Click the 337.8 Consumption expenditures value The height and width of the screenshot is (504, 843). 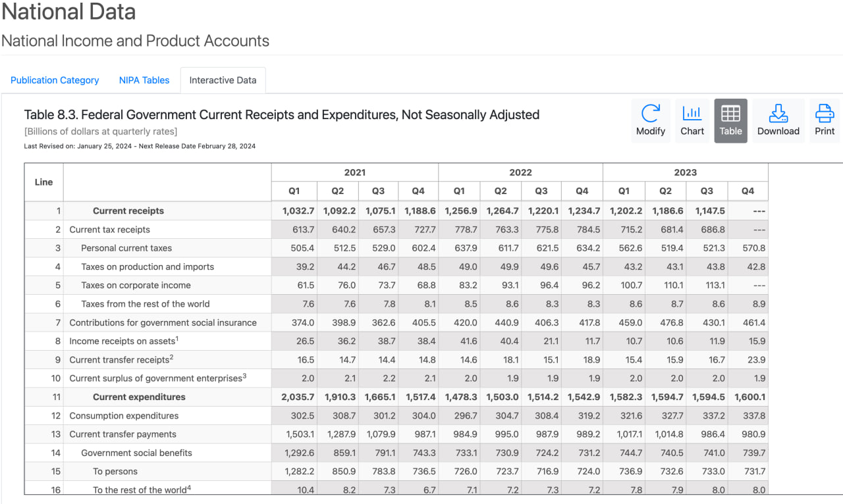[x=753, y=416]
